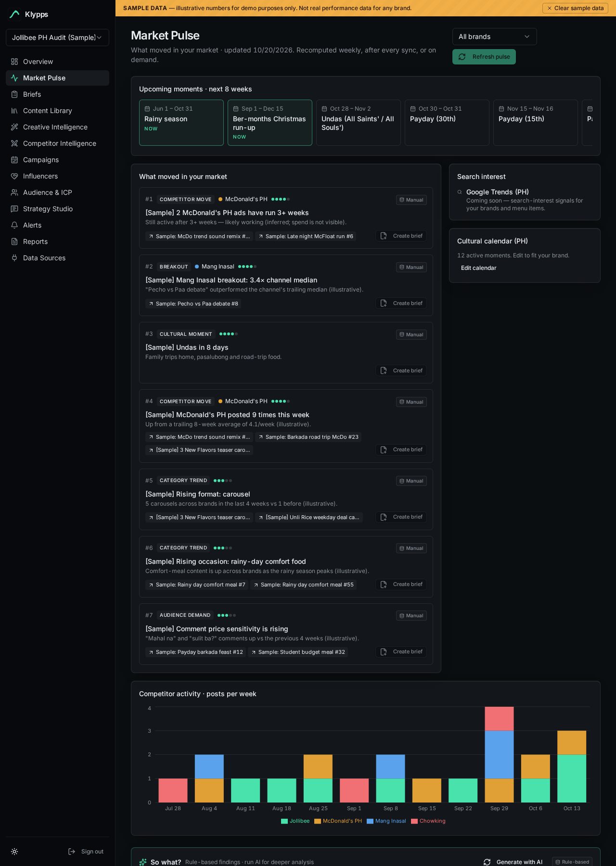Click the Reports document icon
Image resolution: width=616 pixels, height=866 pixels.
[x=14, y=242]
